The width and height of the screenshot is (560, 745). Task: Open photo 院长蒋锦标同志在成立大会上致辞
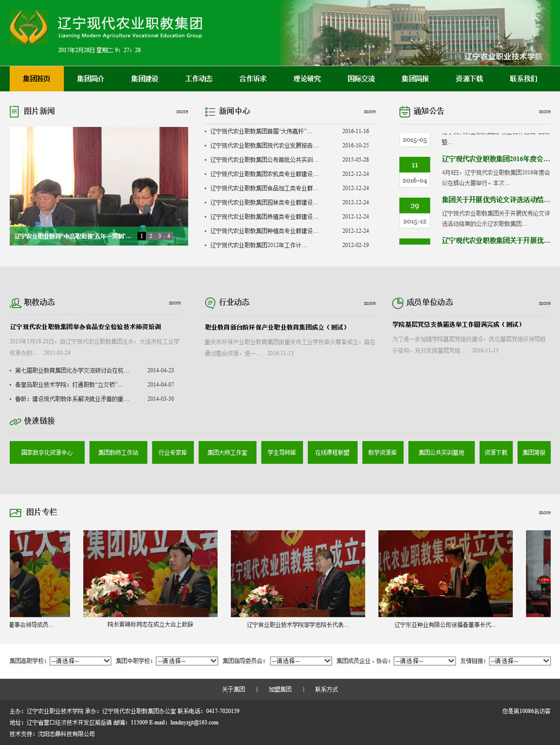pos(150,574)
